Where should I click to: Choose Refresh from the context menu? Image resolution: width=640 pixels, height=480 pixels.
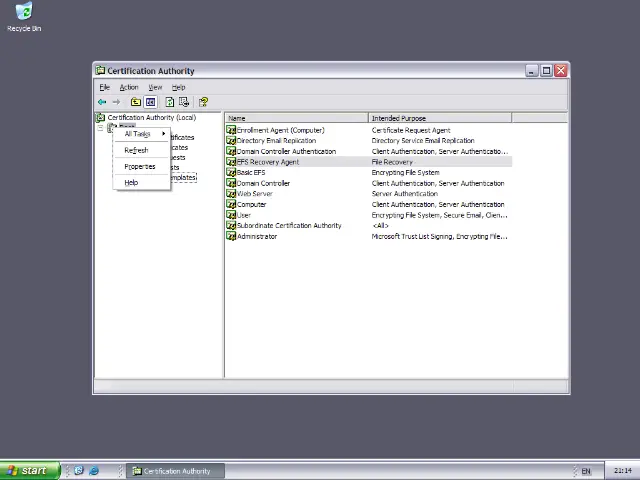(136, 150)
